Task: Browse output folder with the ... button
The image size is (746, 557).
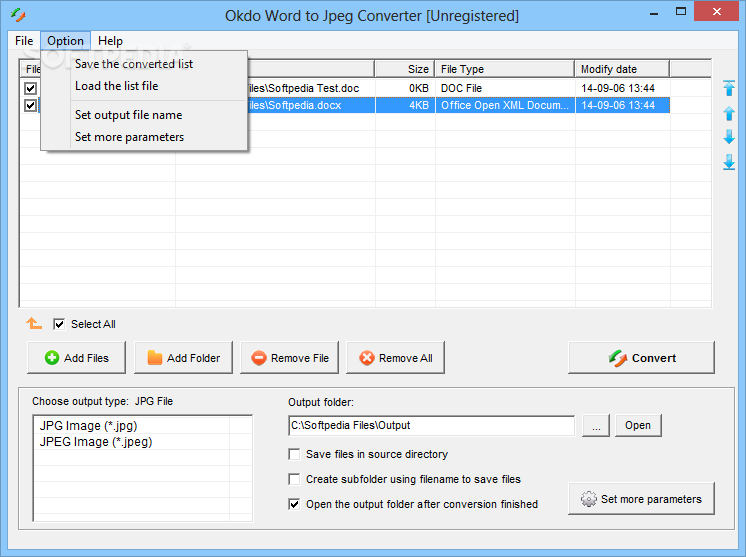Action: (596, 425)
